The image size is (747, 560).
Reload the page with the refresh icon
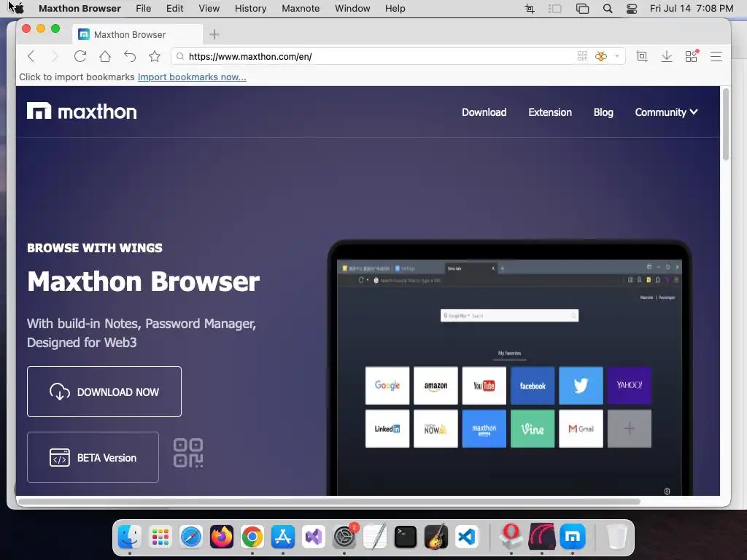click(x=80, y=57)
